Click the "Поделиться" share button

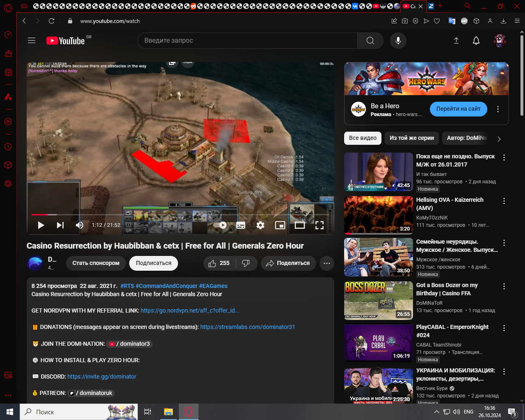288,263
